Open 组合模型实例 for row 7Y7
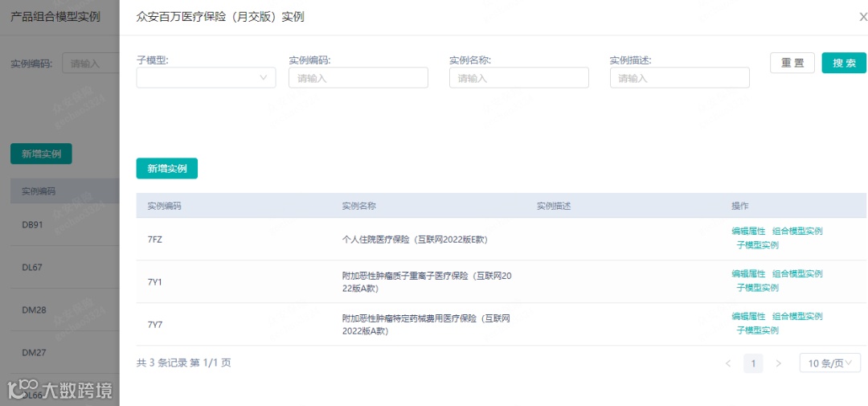The image size is (868, 406). tap(797, 316)
